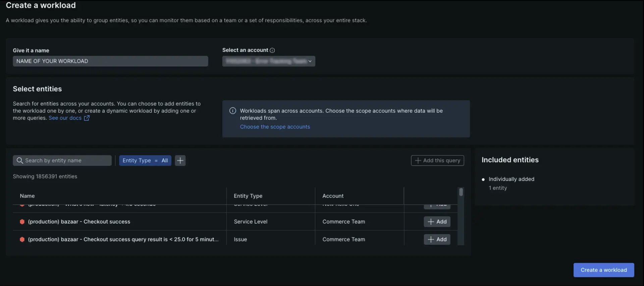The height and width of the screenshot is (286, 644).
Task: Open the See our docs link
Action: pyautogui.click(x=65, y=118)
